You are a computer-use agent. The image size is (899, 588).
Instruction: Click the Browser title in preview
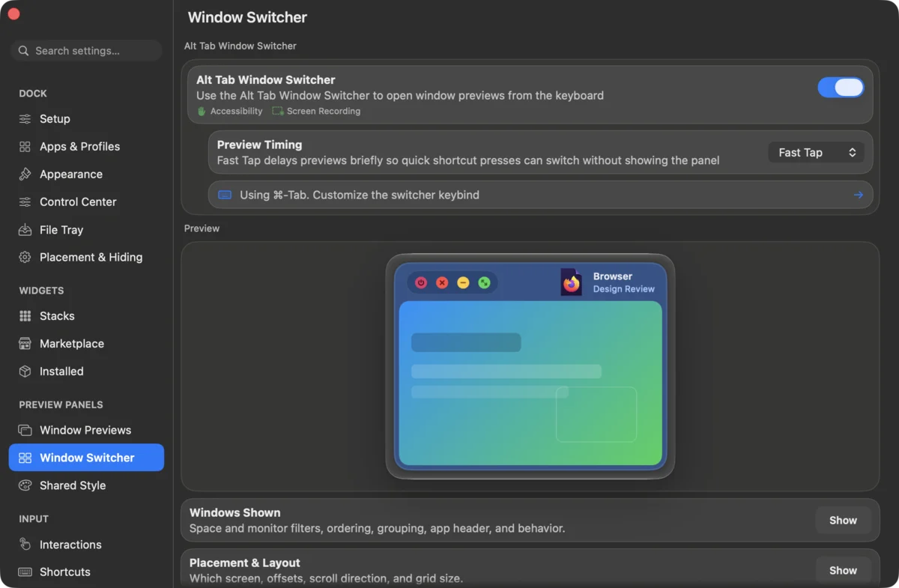[613, 276]
